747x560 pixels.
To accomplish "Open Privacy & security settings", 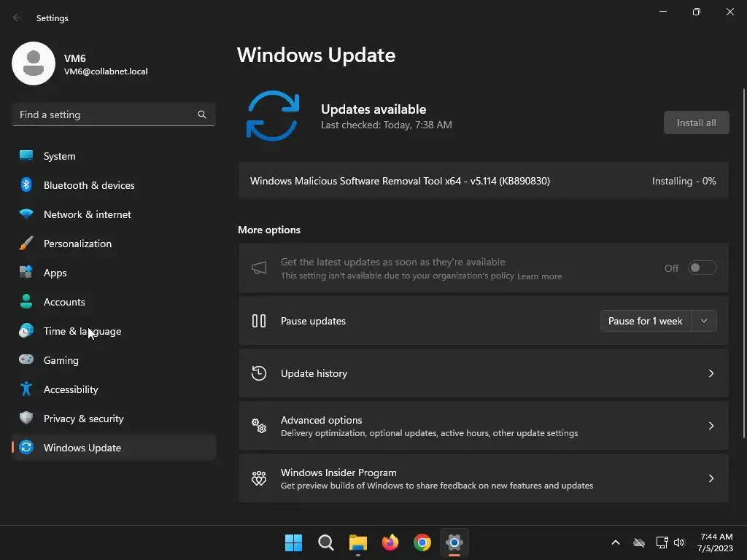I will tap(114, 418).
